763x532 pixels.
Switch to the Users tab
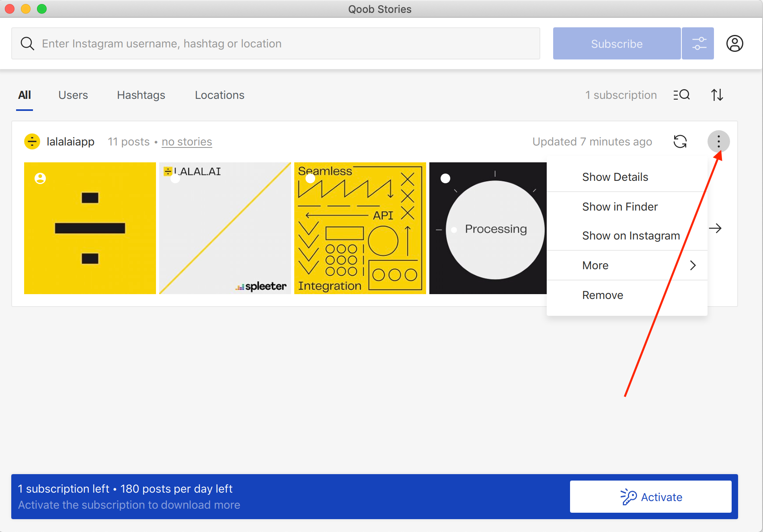click(73, 95)
